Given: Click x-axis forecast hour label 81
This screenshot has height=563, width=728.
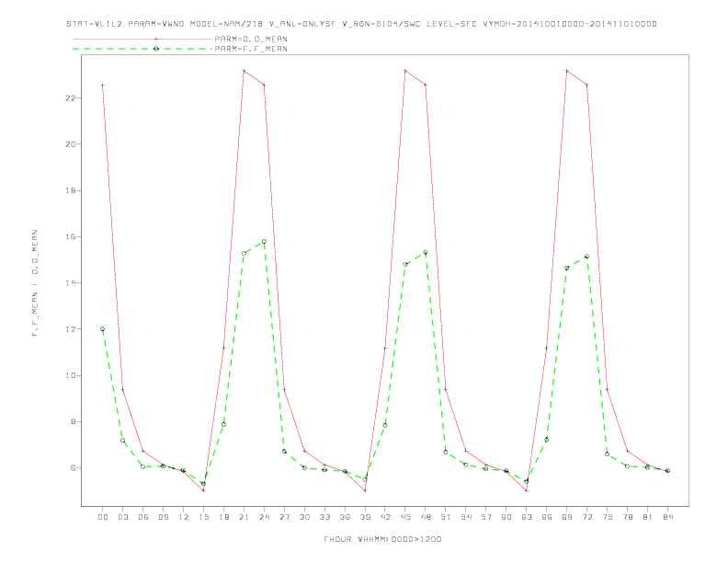Looking at the screenshot, I should point(648,517).
